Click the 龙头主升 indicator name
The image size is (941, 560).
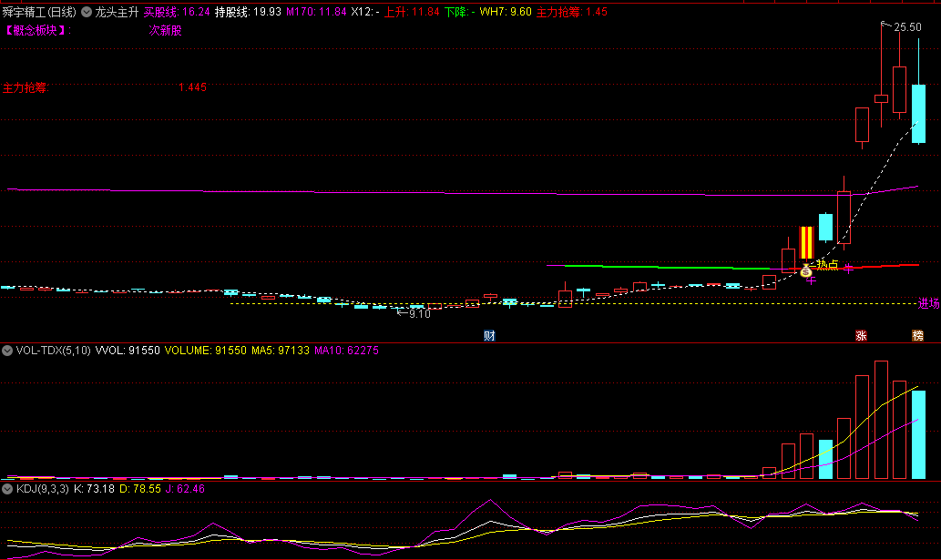[117, 12]
